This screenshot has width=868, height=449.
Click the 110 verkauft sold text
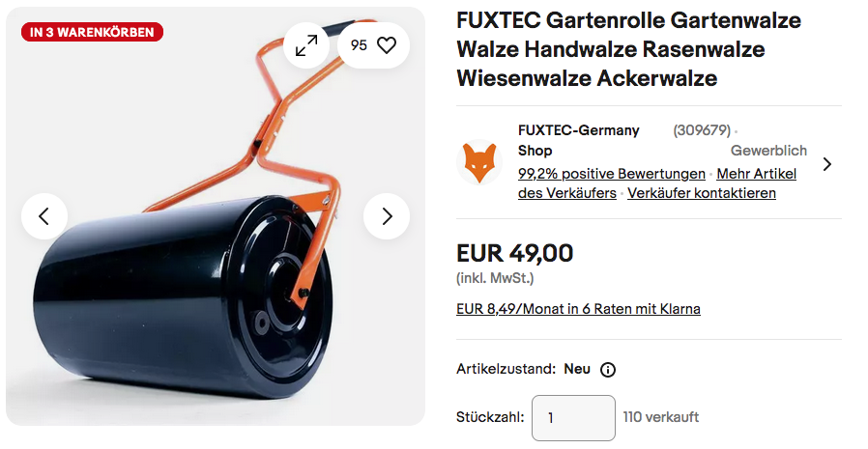click(x=661, y=417)
